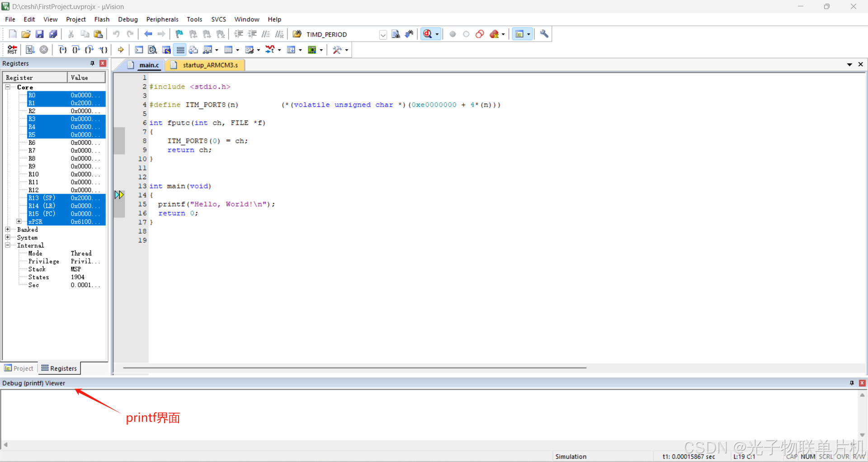Open the Flash menu

[102, 19]
